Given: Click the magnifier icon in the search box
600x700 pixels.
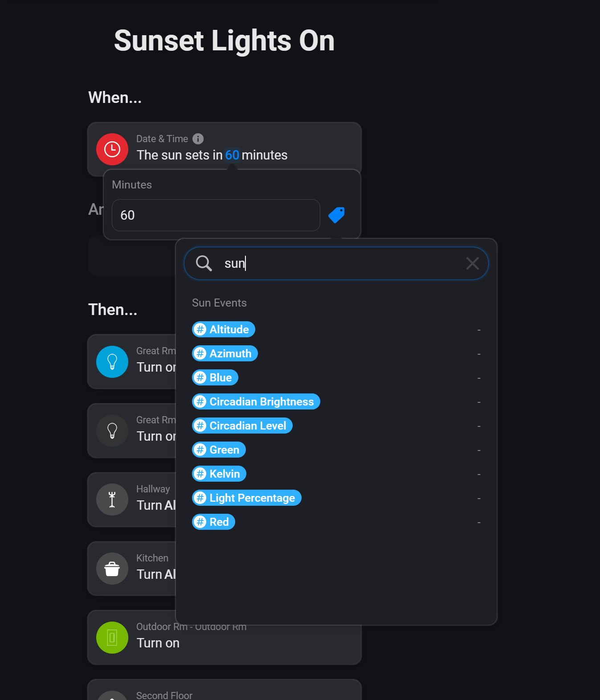Looking at the screenshot, I should [204, 263].
